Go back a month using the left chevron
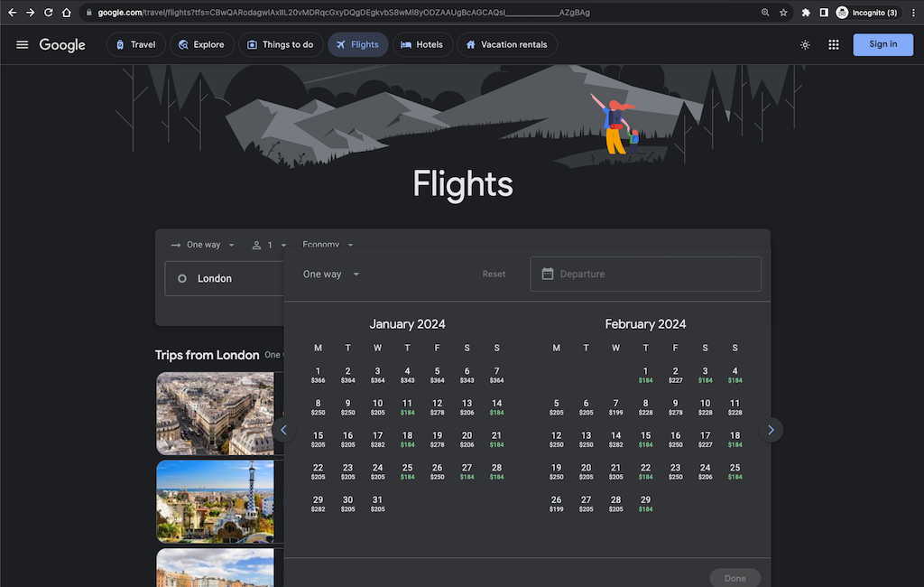 (284, 430)
